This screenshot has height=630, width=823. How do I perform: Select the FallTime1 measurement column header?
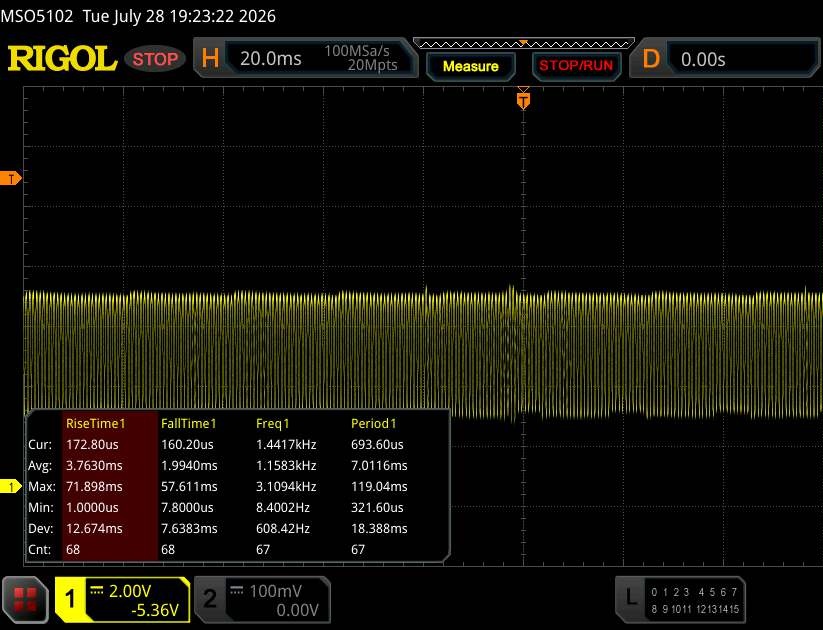click(188, 424)
